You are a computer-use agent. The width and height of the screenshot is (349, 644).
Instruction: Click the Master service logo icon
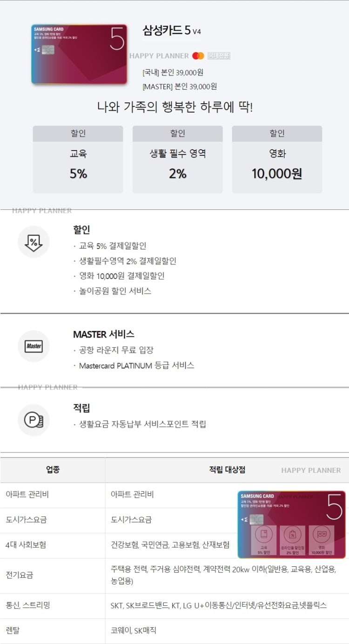34,346
